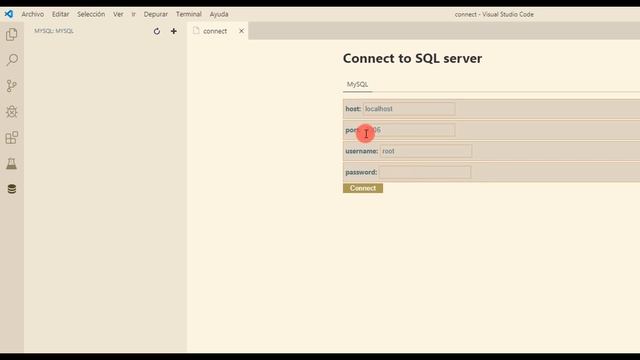Focus the username input field
Viewport: 640px width, 360px height.
click(426, 151)
